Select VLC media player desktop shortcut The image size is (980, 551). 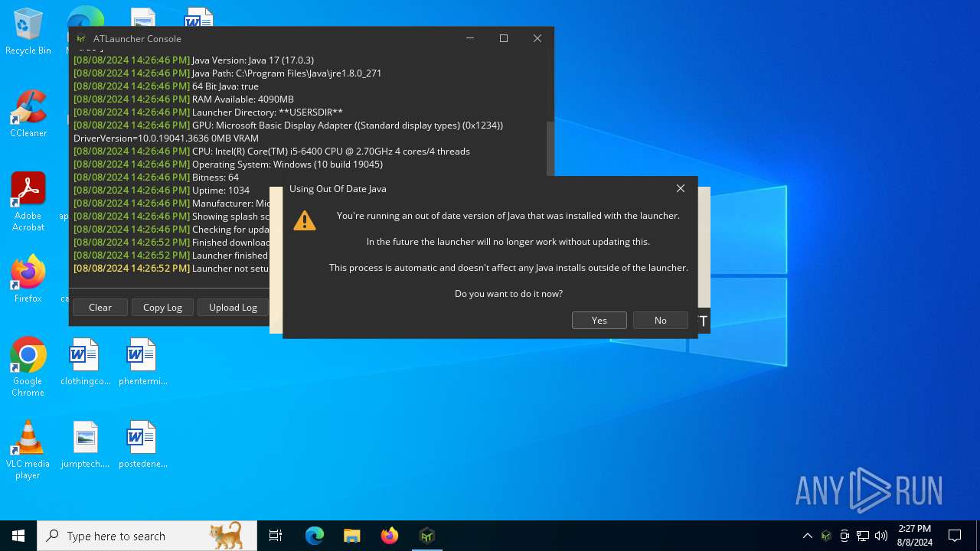pyautogui.click(x=28, y=450)
